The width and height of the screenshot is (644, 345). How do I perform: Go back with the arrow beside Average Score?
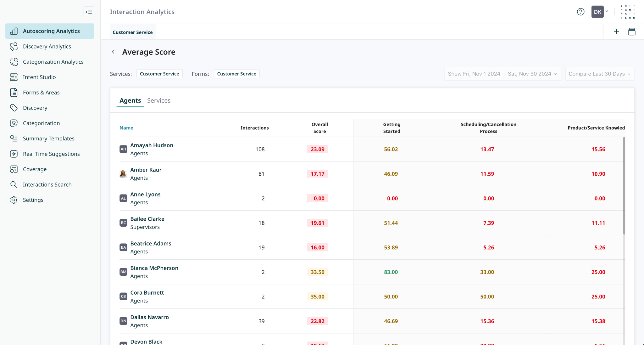pyautogui.click(x=113, y=52)
